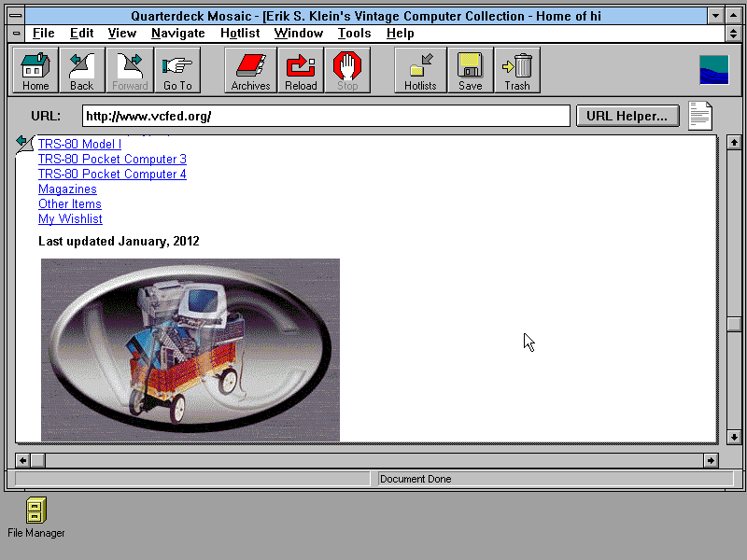Click the document restore arrows button
The height and width of the screenshot is (560, 747).
(x=733, y=34)
